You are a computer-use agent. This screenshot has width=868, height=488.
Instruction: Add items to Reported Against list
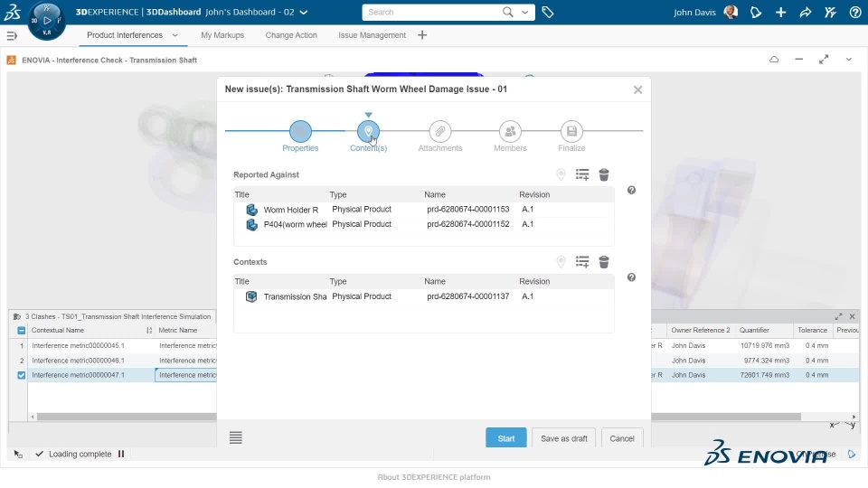581,174
